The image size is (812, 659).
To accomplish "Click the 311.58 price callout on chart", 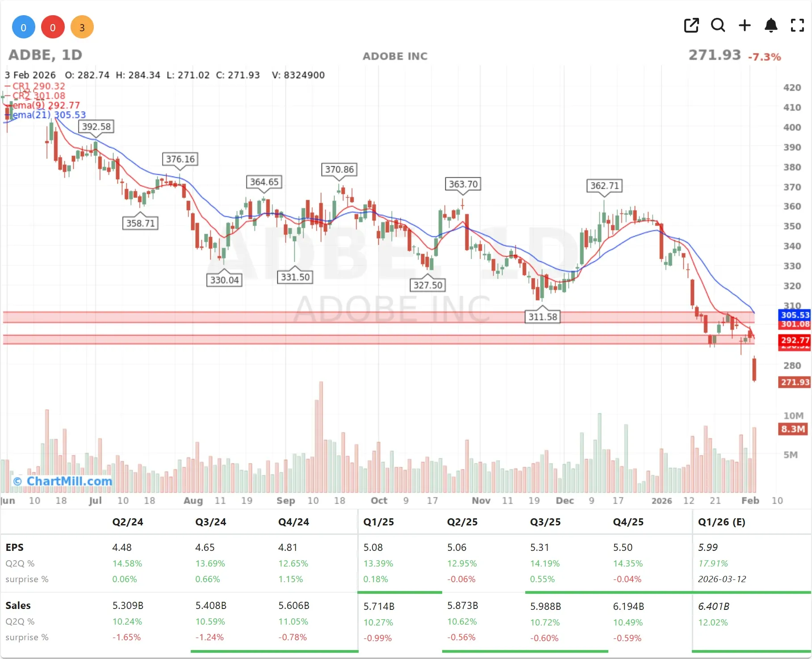I will coord(542,316).
